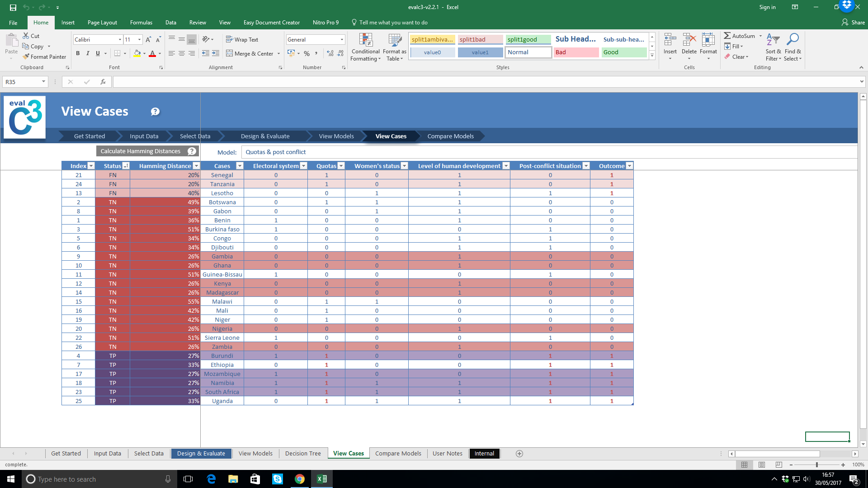Click the Sort & Filter icon
Viewport: 868px width, 488px height.
pos(773,40)
